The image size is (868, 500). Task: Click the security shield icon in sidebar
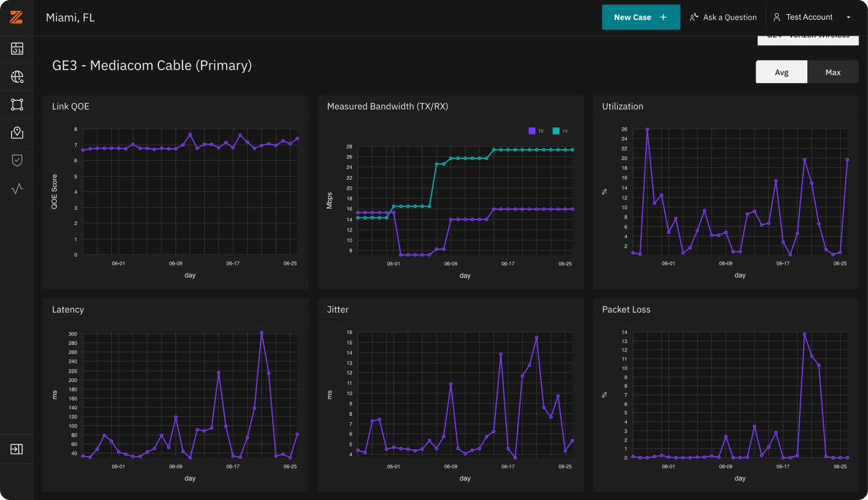(x=17, y=160)
